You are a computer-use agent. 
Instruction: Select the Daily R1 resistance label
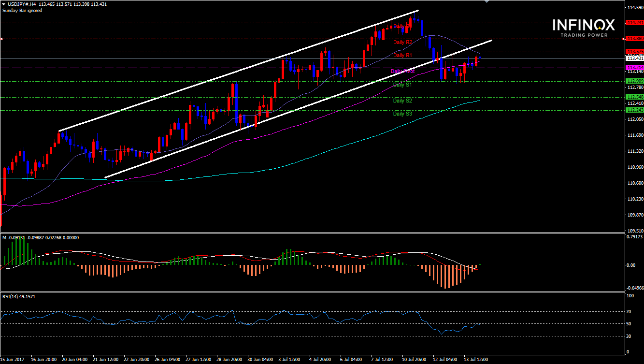402,56
